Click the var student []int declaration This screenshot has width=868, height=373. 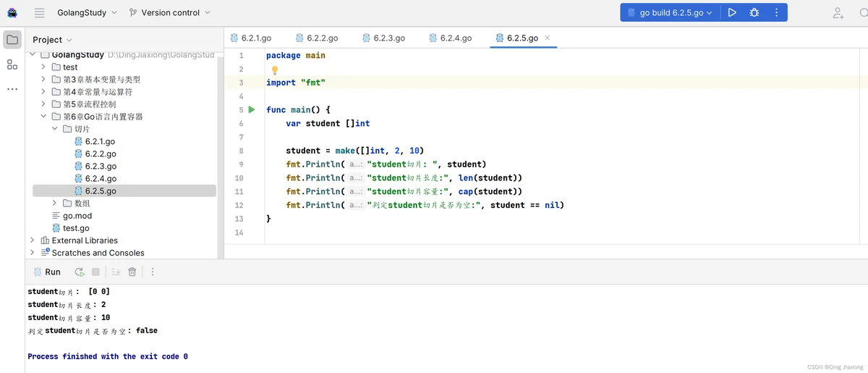[328, 123]
